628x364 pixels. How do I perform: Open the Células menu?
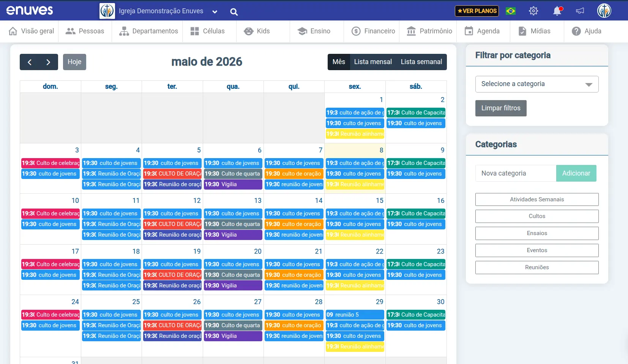(207, 31)
